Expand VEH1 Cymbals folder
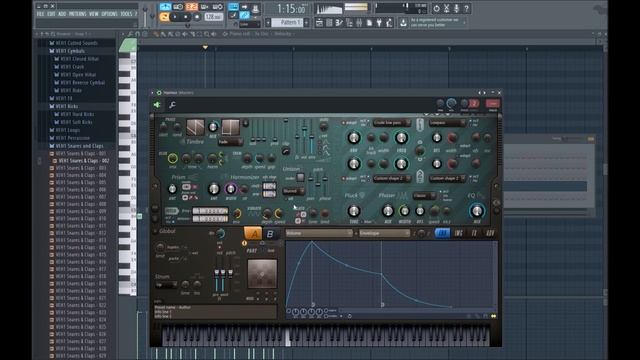The height and width of the screenshot is (360, 640). 70,51
